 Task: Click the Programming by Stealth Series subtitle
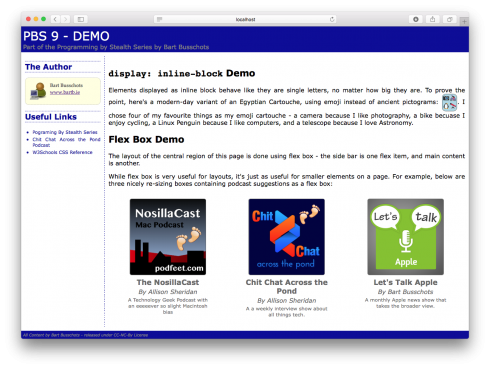tap(116, 47)
